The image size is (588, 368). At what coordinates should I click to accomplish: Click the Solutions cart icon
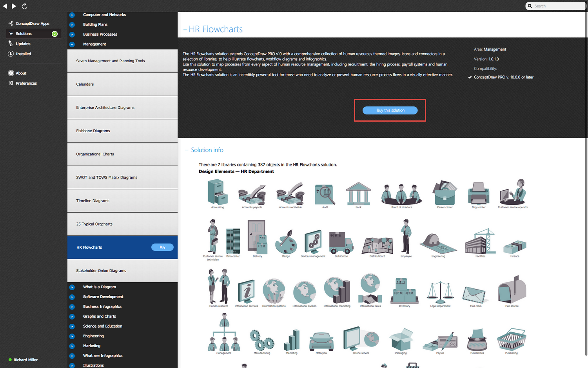pos(11,34)
